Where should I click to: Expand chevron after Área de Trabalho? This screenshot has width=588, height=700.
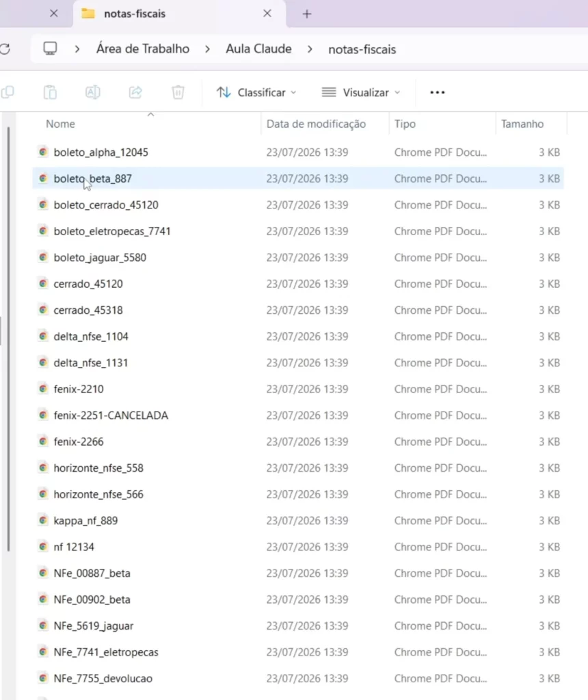pyautogui.click(x=207, y=49)
